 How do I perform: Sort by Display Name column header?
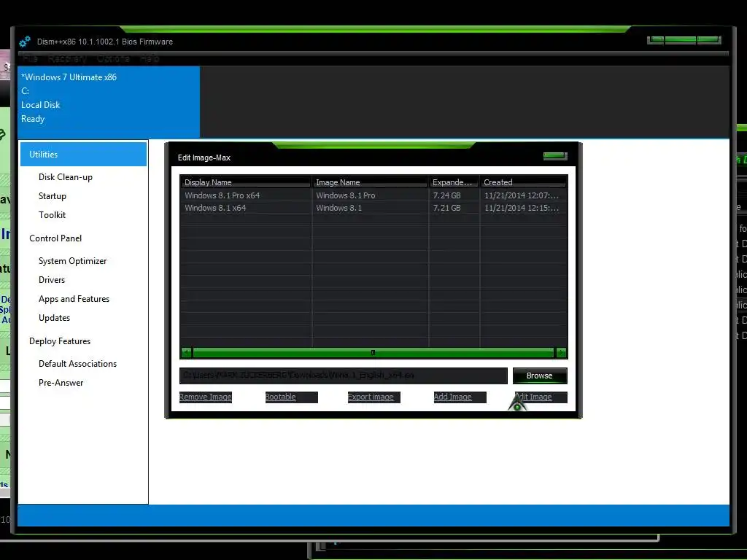tap(245, 182)
